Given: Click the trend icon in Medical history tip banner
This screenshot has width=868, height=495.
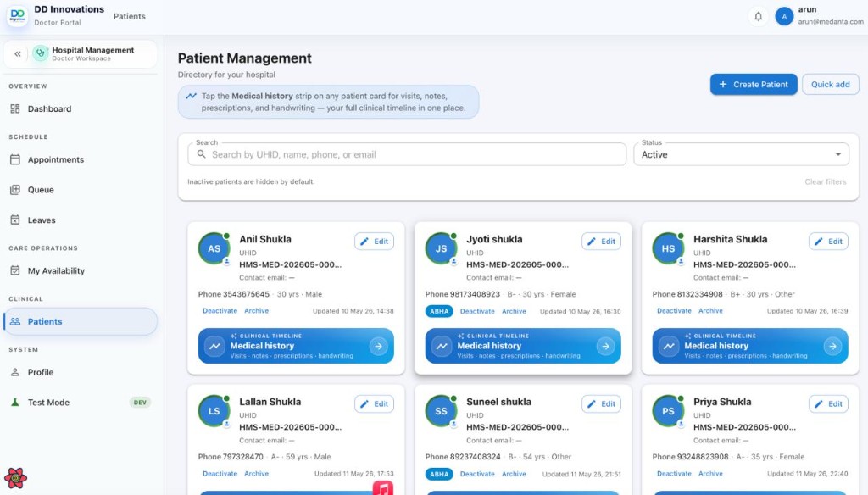Looking at the screenshot, I should [191, 96].
